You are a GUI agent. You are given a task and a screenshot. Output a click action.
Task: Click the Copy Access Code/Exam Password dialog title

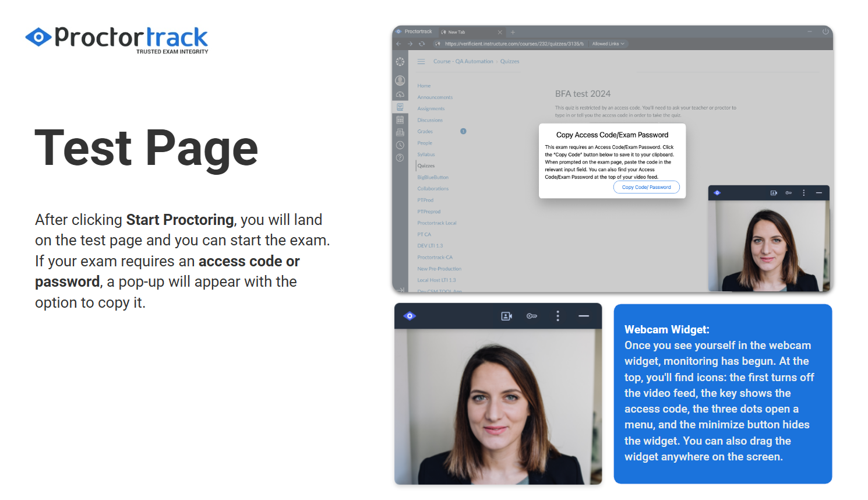(612, 135)
